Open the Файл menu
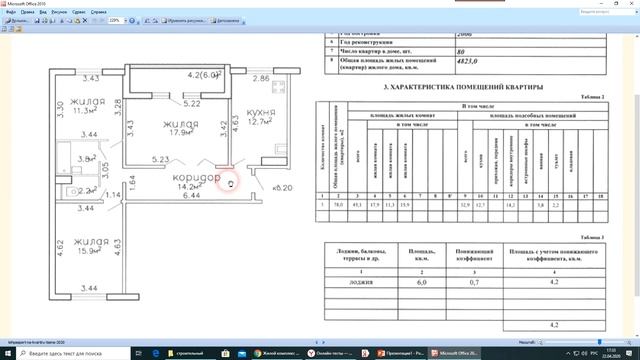640x360 pixels. [11, 12]
